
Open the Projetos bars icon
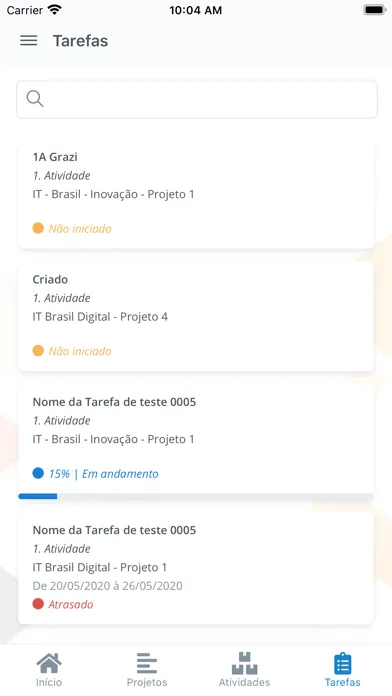tap(147, 663)
